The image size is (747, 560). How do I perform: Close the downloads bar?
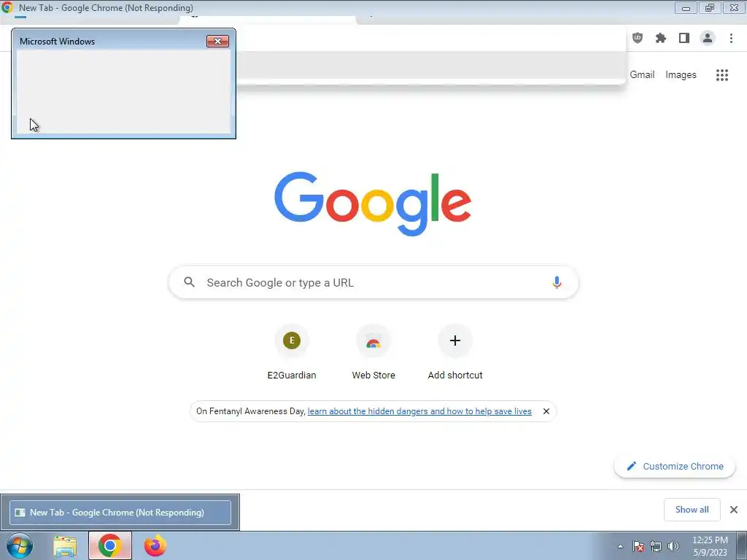(x=734, y=510)
